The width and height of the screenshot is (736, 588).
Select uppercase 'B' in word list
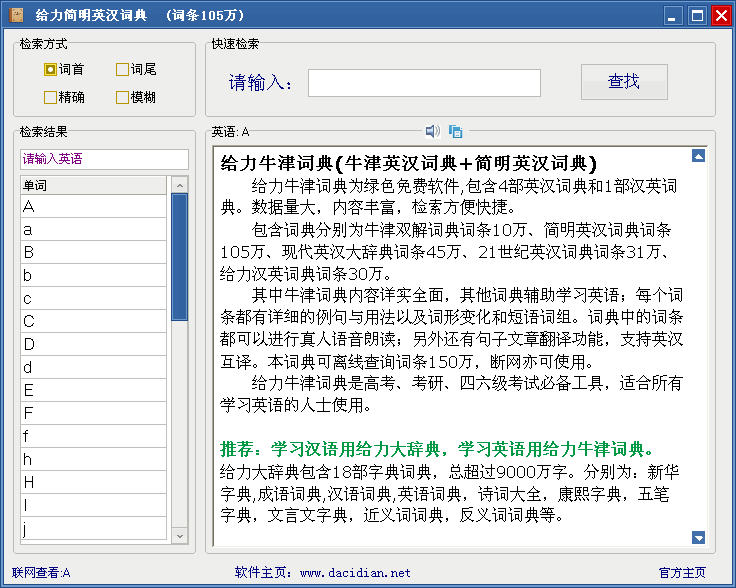click(x=93, y=252)
